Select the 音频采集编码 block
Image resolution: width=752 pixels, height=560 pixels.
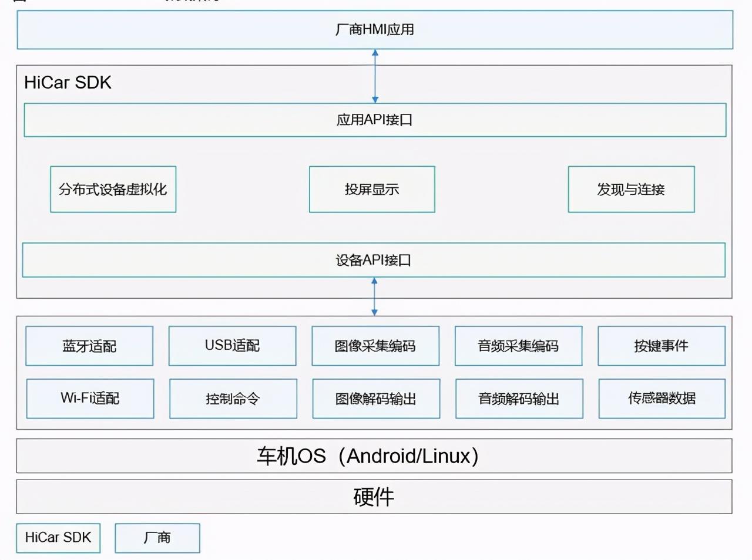(x=519, y=346)
